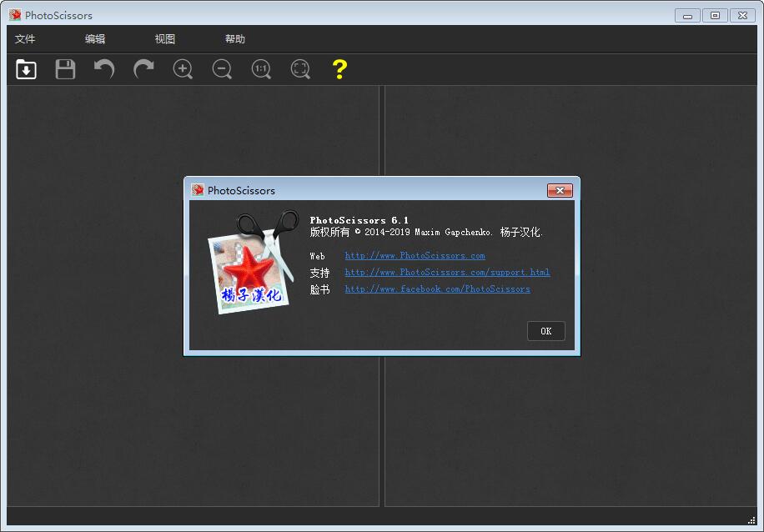Click the save floppy disk icon
The image size is (764, 532).
[x=65, y=69]
